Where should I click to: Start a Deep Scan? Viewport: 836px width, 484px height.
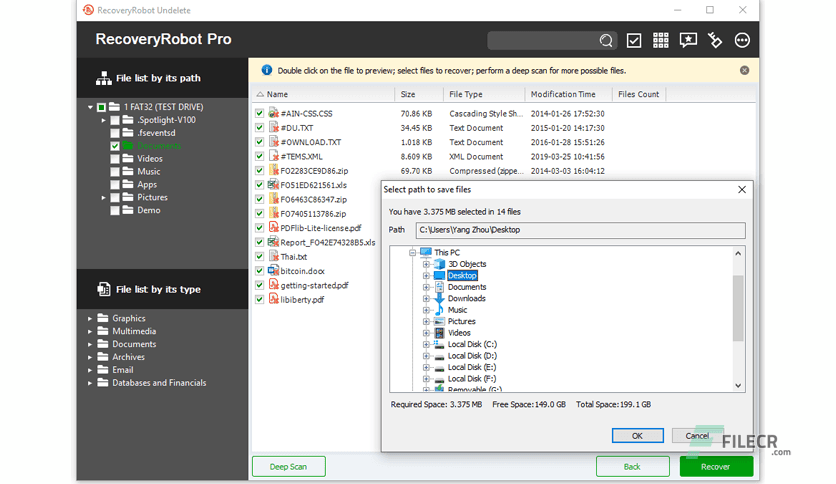[x=288, y=466]
